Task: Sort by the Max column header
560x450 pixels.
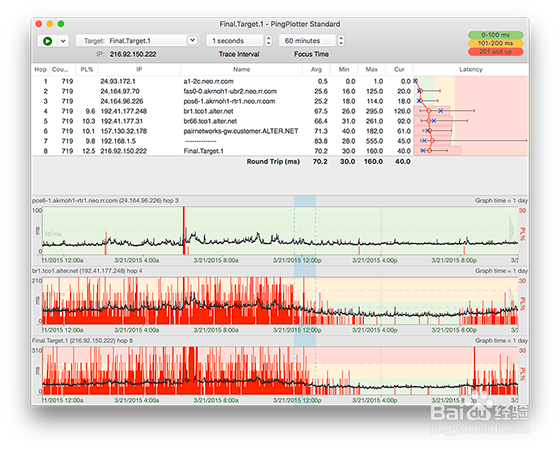Action: tap(371, 69)
